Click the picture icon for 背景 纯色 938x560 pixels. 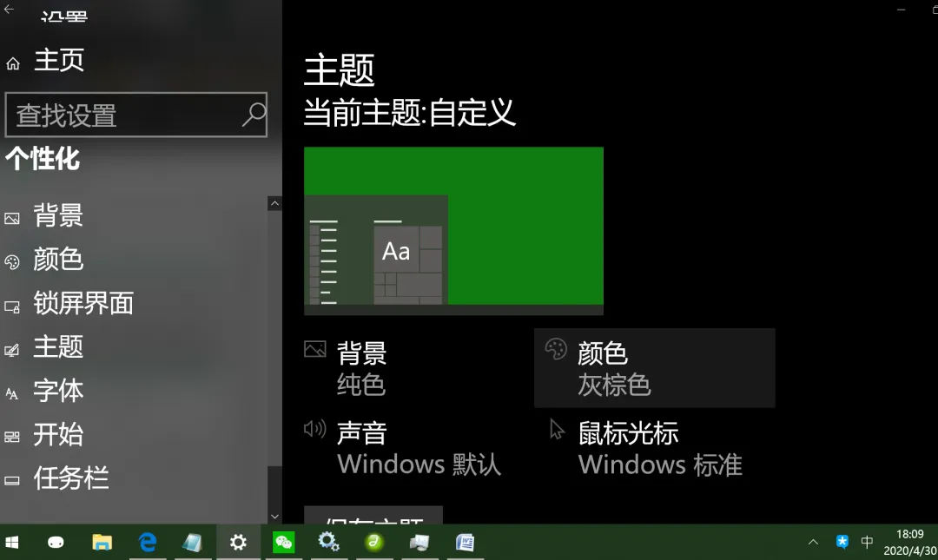pos(314,349)
